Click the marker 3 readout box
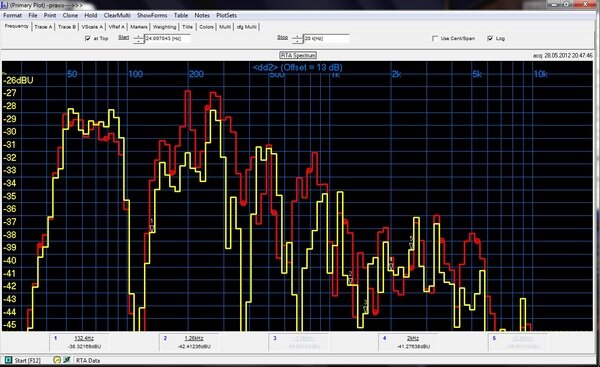 coord(298,342)
